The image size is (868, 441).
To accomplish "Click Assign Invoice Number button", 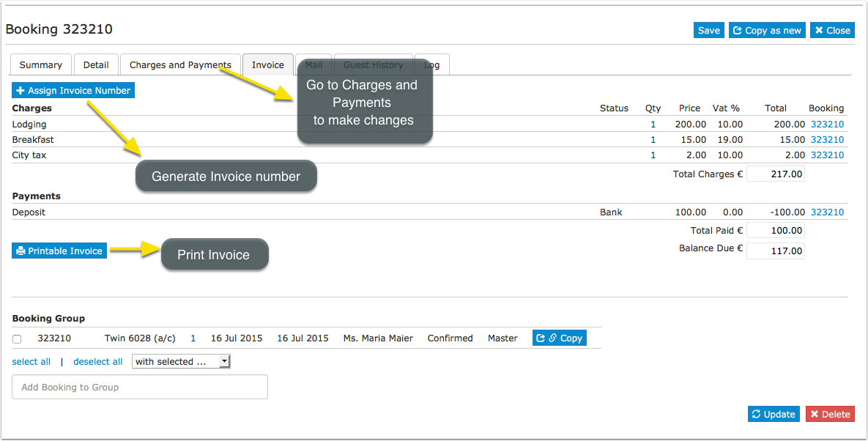I will coord(73,90).
